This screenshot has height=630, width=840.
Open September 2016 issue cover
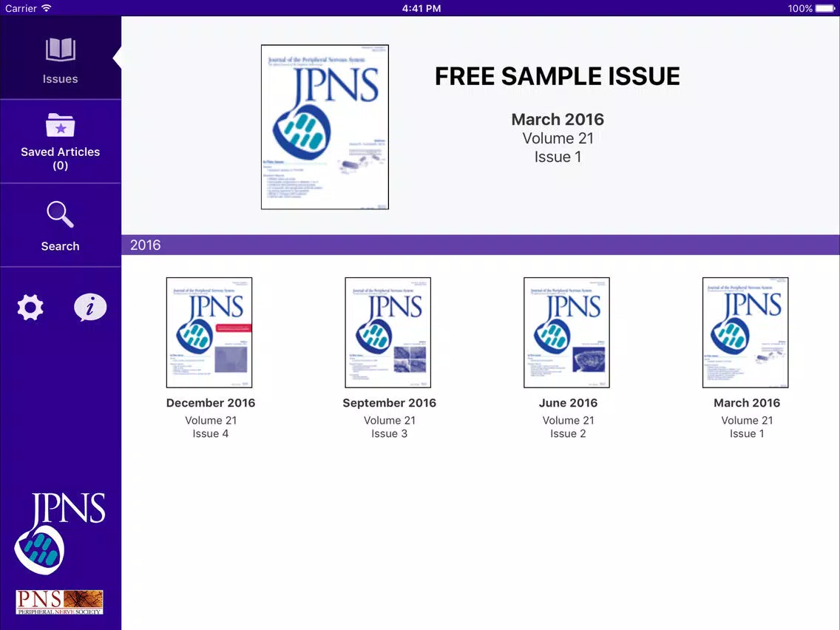coord(388,333)
